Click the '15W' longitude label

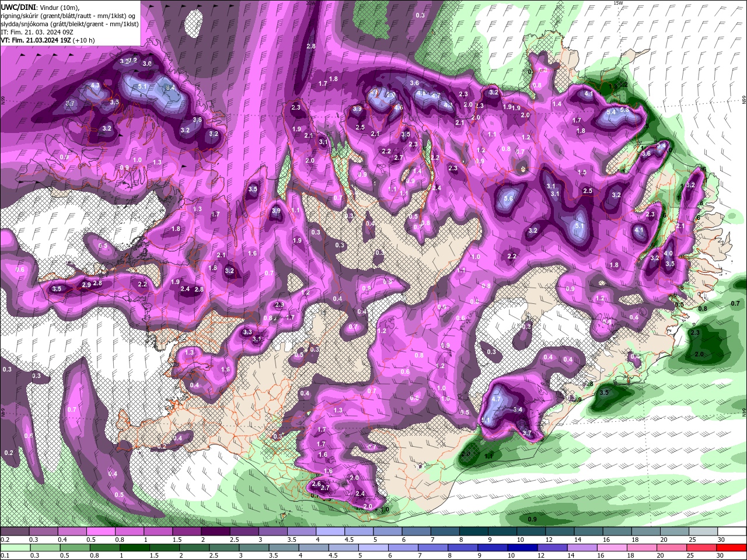(x=618, y=3)
